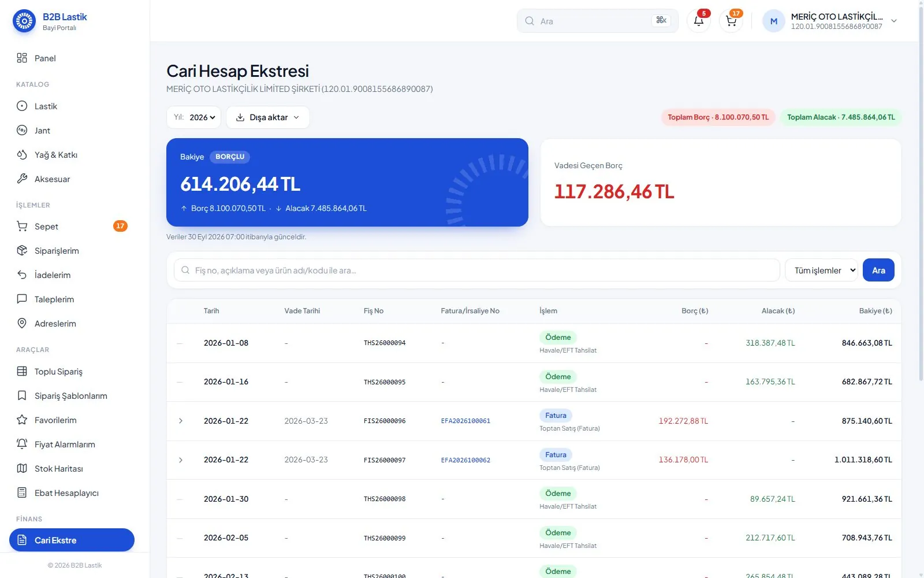Open invoice link EFA2026100062
Viewport: 924px width, 578px height.
pos(465,460)
